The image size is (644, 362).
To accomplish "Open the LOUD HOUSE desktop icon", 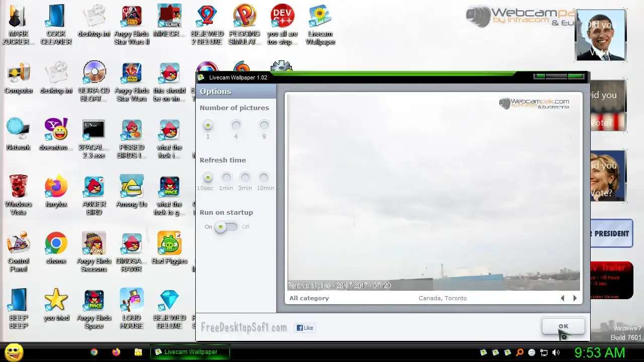I will [131, 308].
